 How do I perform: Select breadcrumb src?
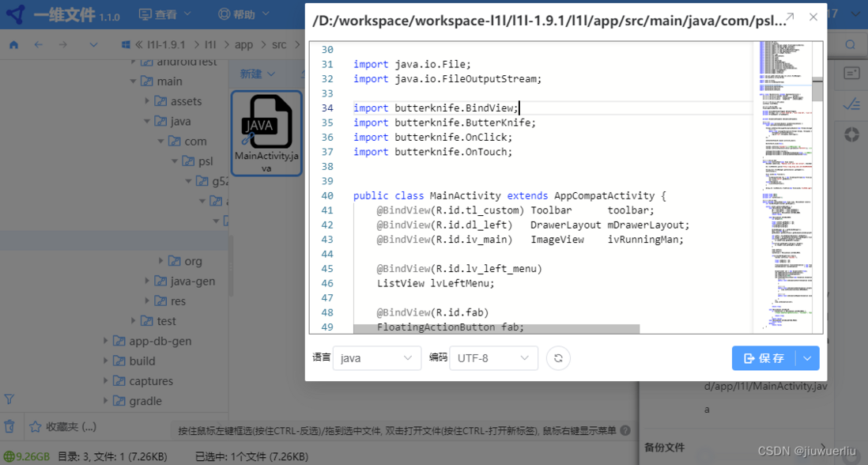[x=279, y=45]
